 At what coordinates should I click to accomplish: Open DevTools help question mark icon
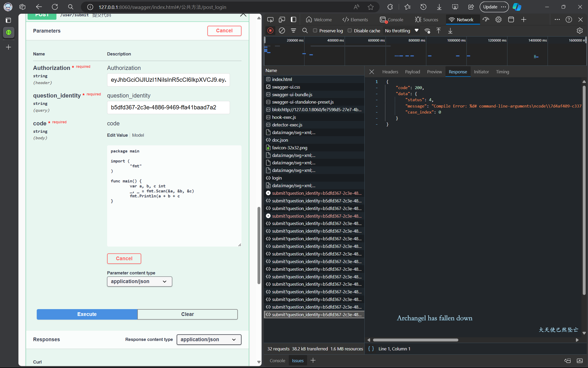(x=569, y=20)
